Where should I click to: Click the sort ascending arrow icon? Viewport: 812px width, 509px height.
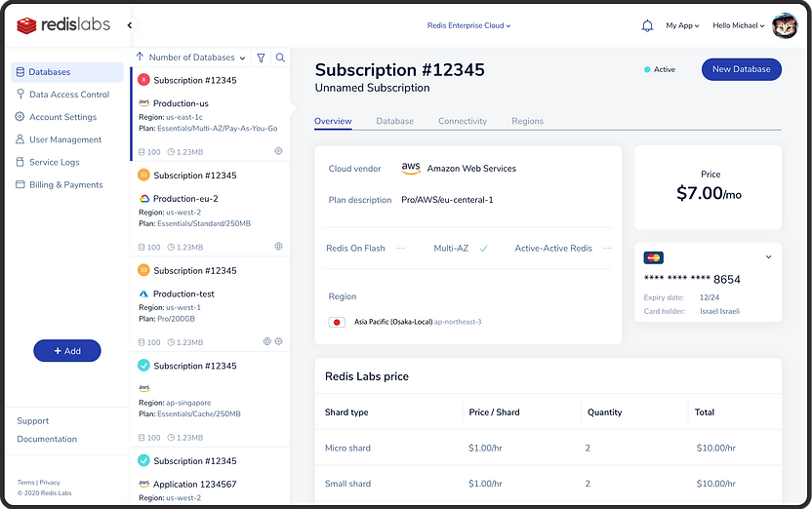pyautogui.click(x=140, y=57)
